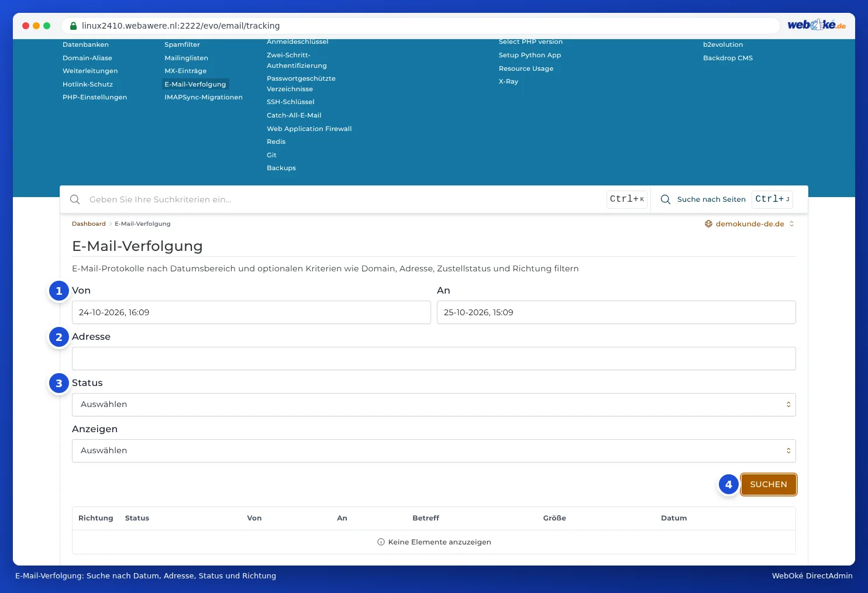Viewport: 868px width, 593px height.
Task: Click the Richtung column header
Action: (96, 518)
